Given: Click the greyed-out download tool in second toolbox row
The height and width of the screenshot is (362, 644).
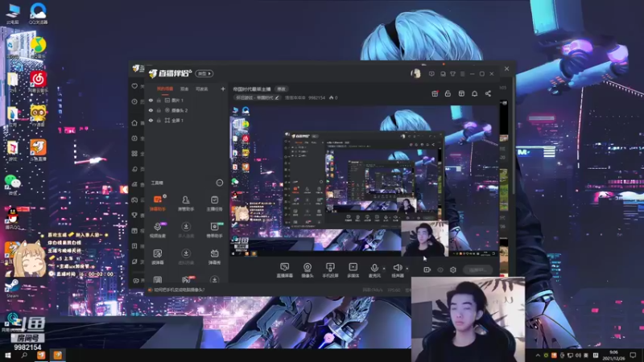Looking at the screenshot, I should (186, 230).
